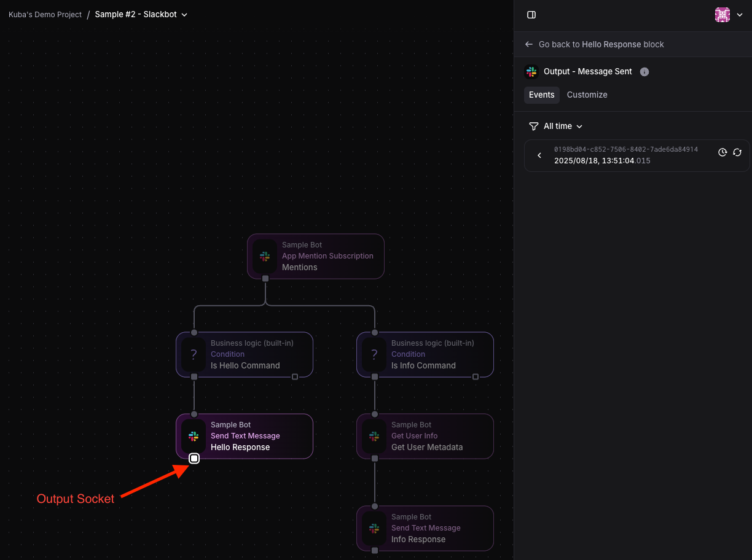Select the Events tab
The height and width of the screenshot is (560, 752).
pos(541,95)
